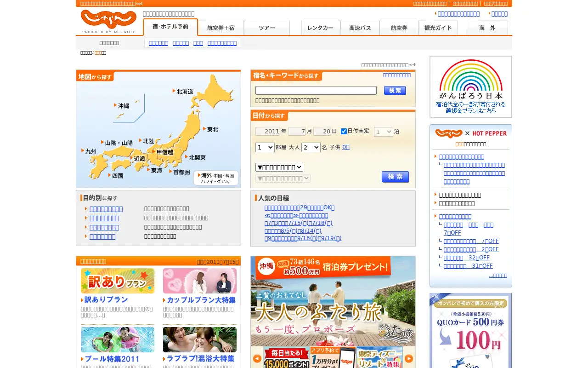This screenshot has height=368, width=588.
Task: Focus the 宿名・キーワード text field
Action: tap(316, 91)
